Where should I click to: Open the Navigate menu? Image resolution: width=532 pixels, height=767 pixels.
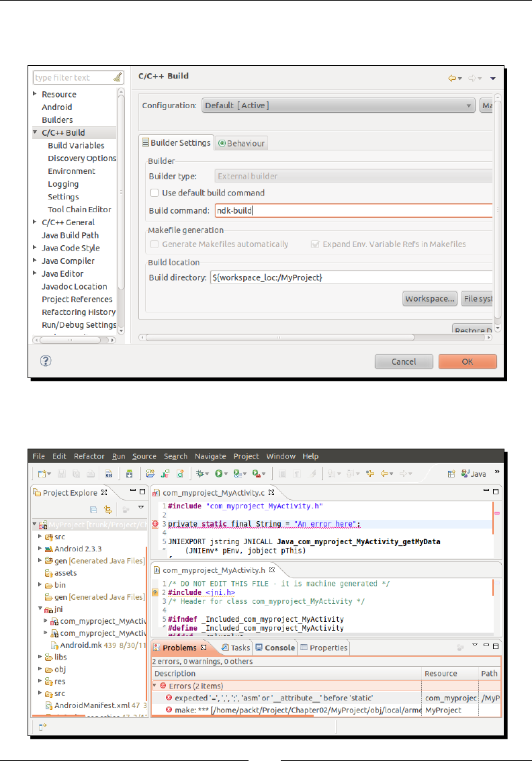(210, 456)
